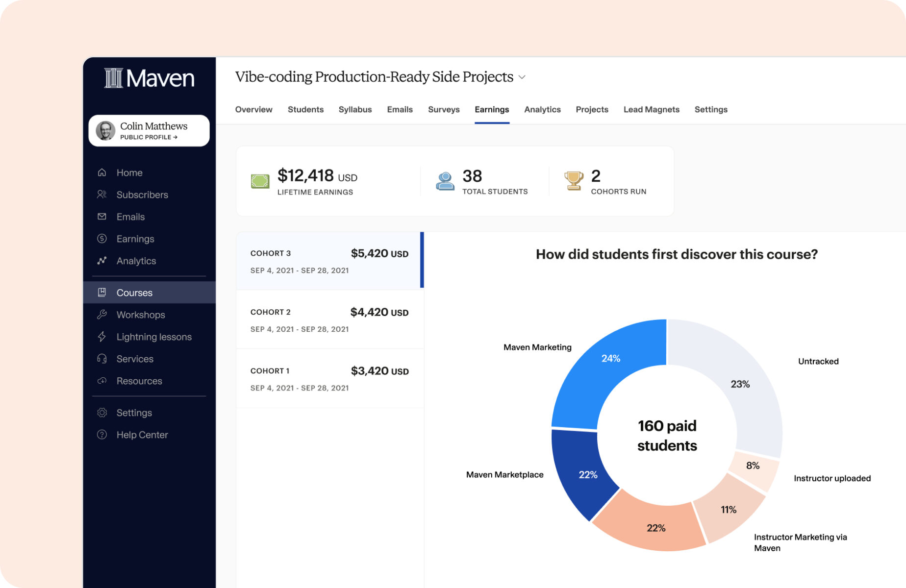Open Colin Matthews public profile link
This screenshot has width=906, height=588.
pos(149,137)
